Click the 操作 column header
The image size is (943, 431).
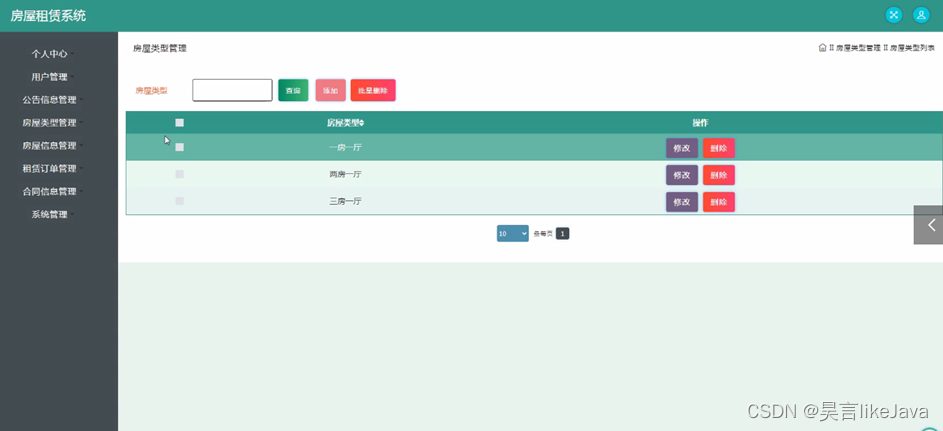coord(700,123)
